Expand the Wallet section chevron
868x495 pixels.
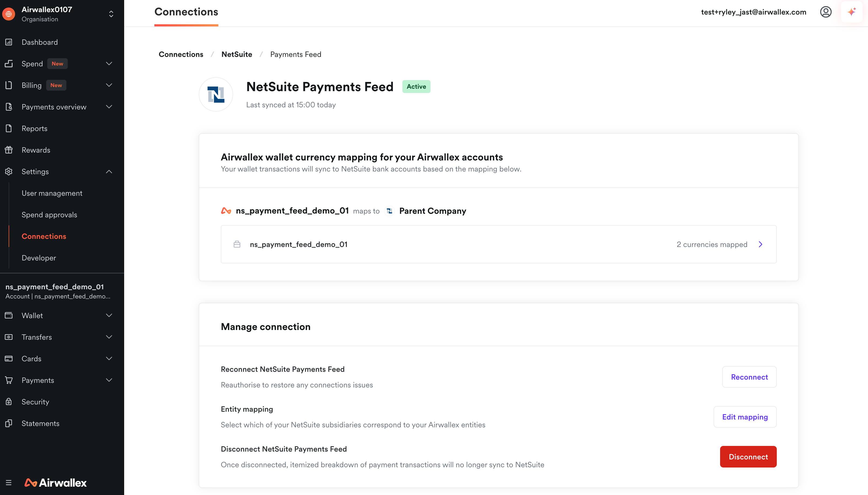109,315
